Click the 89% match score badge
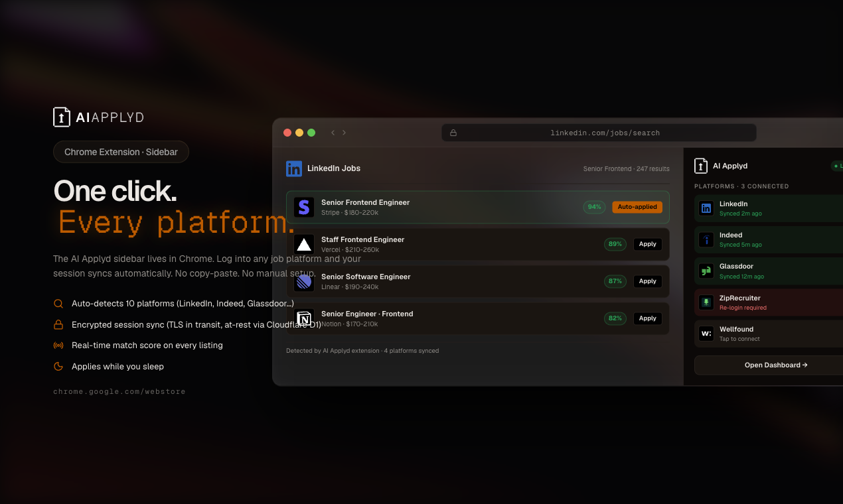Image resolution: width=843 pixels, height=504 pixels. (615, 244)
